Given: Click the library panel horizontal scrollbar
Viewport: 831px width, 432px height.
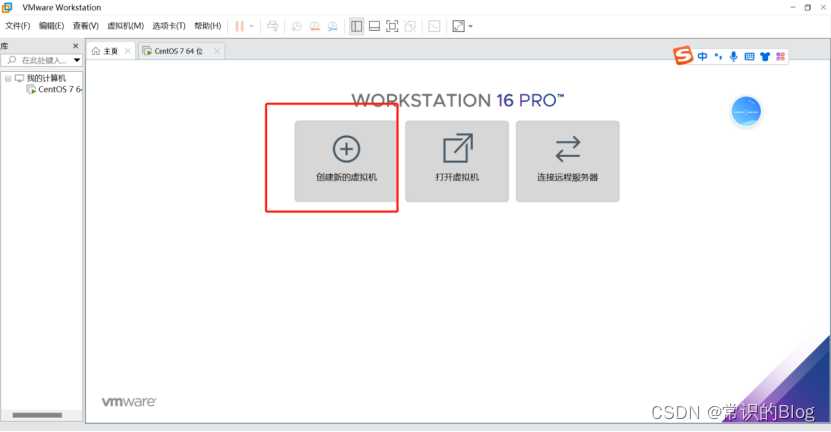Looking at the screenshot, I should point(37,415).
